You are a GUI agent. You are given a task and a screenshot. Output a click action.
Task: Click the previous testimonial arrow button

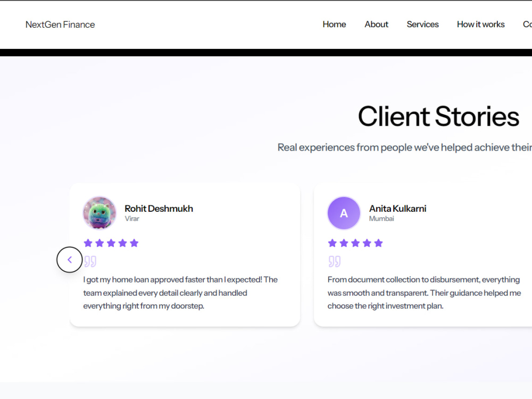click(70, 260)
